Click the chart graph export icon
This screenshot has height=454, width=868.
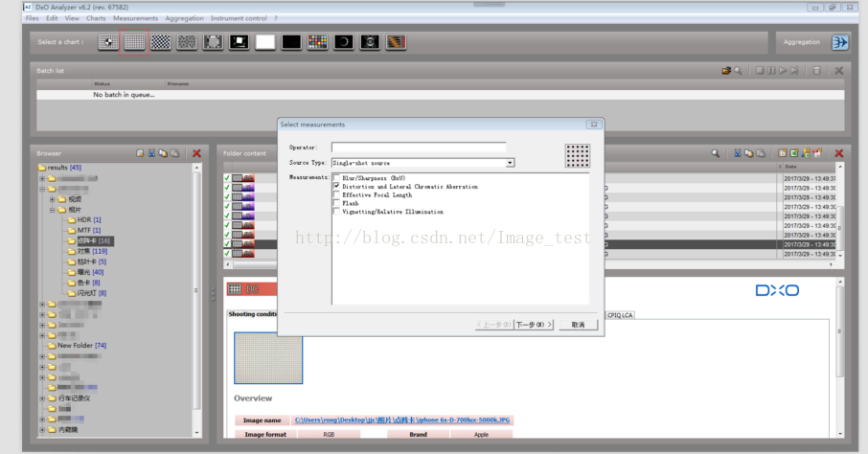[806, 153]
